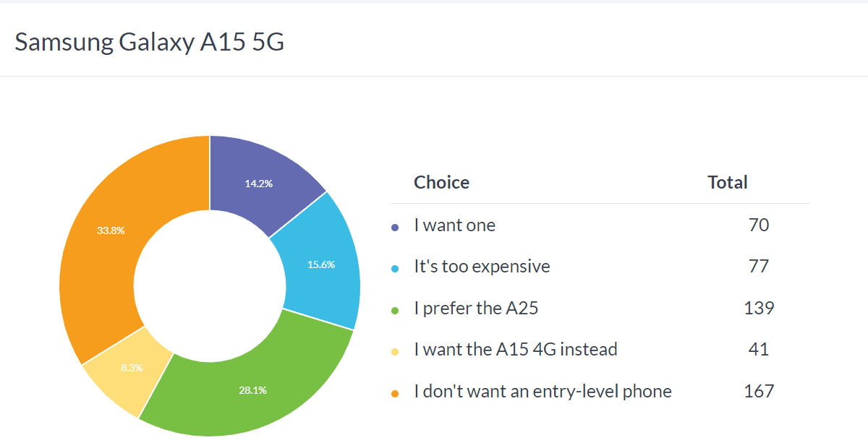Screen dimensions: 868x448
Task: Click the green dot beside 'I prefer the A25'
Action: pyautogui.click(x=395, y=310)
